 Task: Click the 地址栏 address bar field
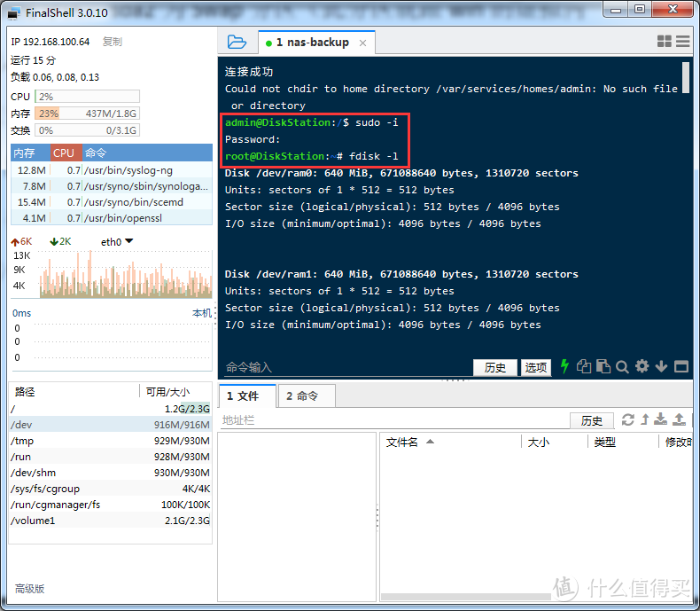click(x=394, y=420)
